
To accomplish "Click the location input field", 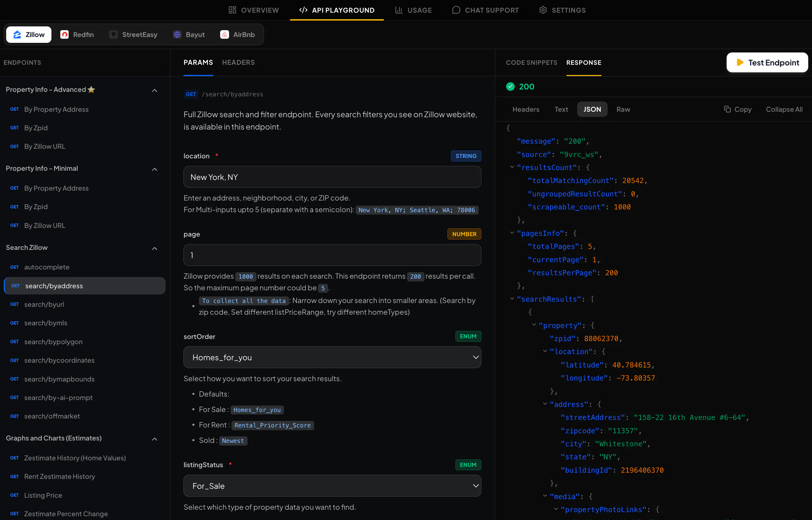I will (x=332, y=177).
